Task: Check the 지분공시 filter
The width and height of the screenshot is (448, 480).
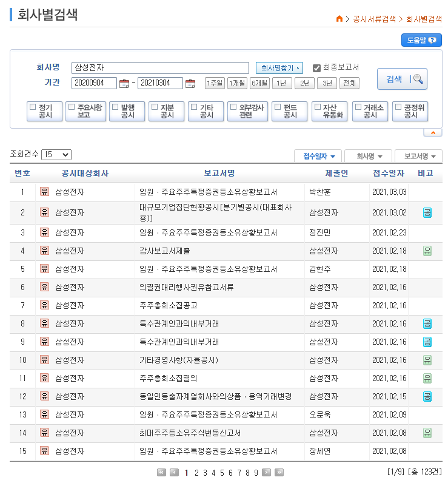Action: [x=155, y=107]
